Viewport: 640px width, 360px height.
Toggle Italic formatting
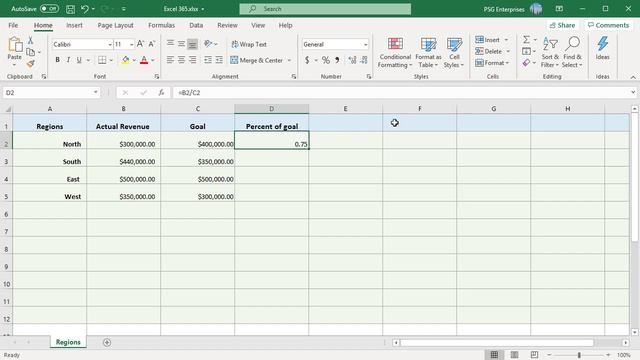click(68, 60)
